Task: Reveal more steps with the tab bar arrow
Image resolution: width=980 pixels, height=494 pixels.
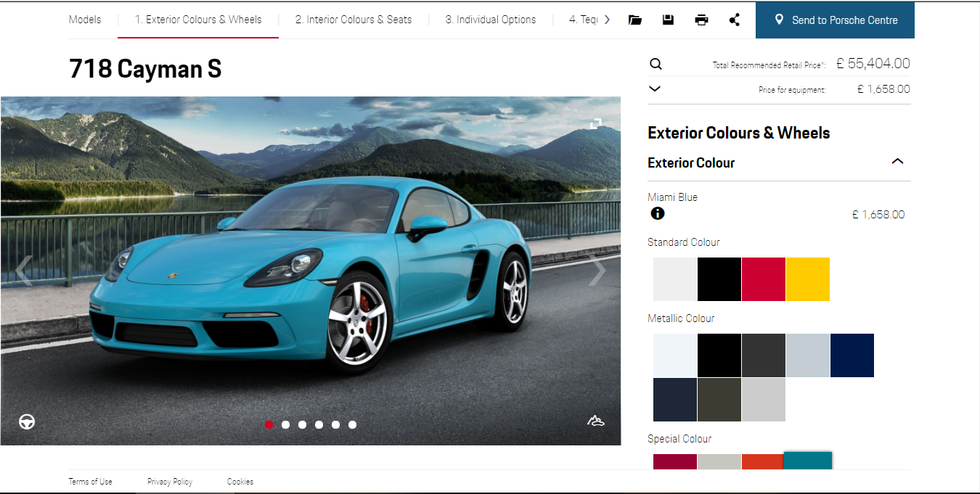Action: [607, 20]
